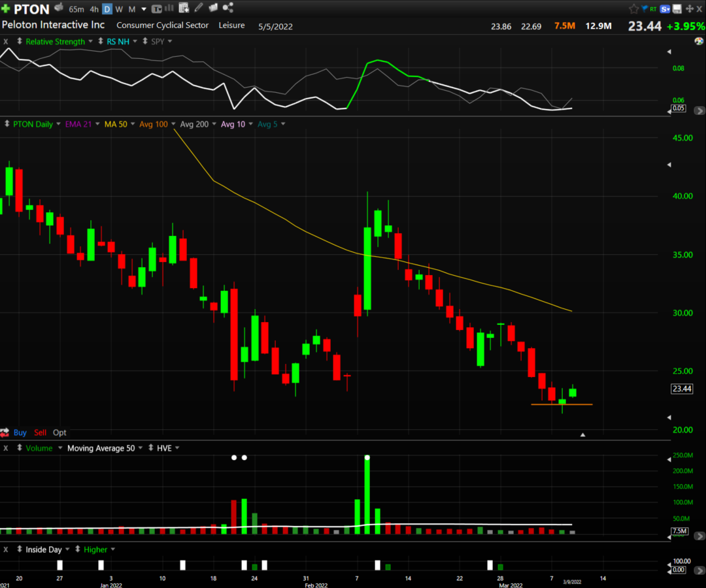
Task: Open the Higher dropdown
Action: 113,549
